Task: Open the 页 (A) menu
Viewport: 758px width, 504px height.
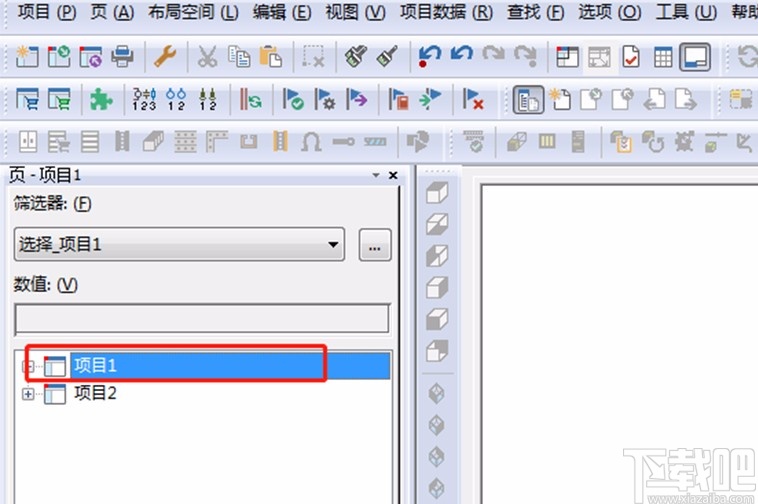Action: pos(112,12)
